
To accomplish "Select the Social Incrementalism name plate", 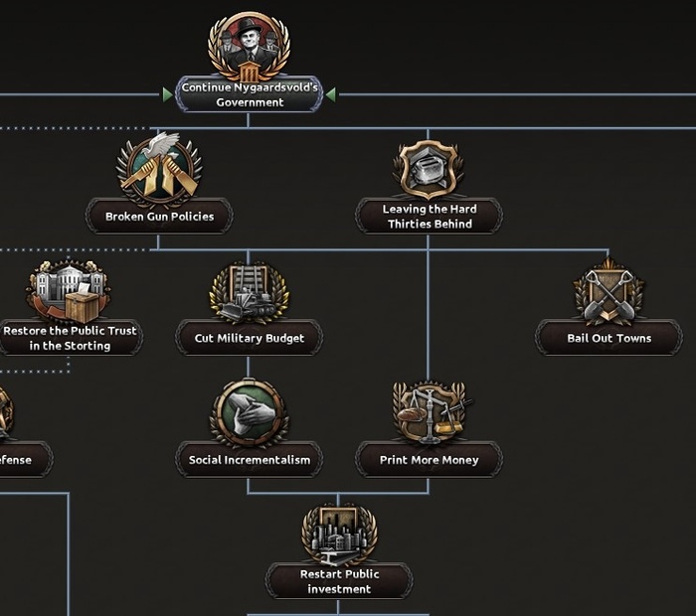I will [250, 460].
